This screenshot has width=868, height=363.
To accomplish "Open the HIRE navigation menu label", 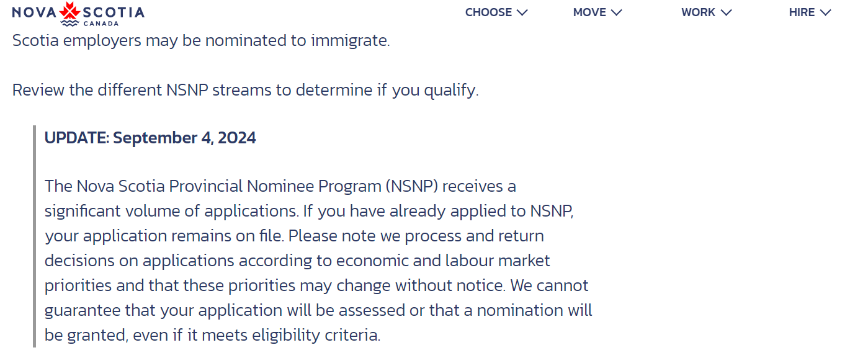I will tap(802, 12).
